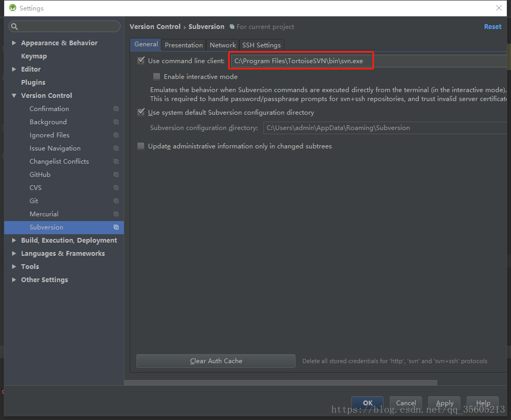Expand Build, Execution, Deployment section
Viewport: 511px width, 420px height.
[14, 241]
